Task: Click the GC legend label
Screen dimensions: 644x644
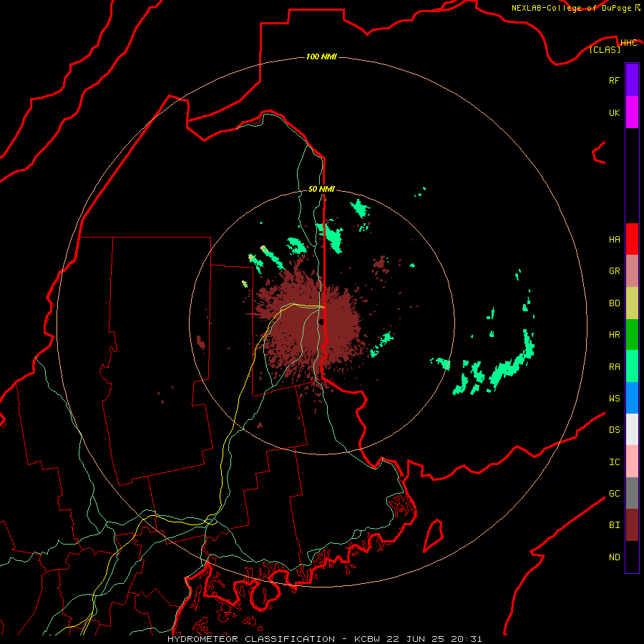Action: [614, 494]
